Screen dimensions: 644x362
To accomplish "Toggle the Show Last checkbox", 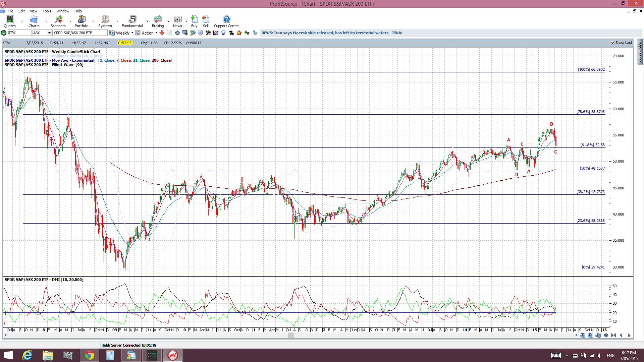I will click(x=612, y=43).
